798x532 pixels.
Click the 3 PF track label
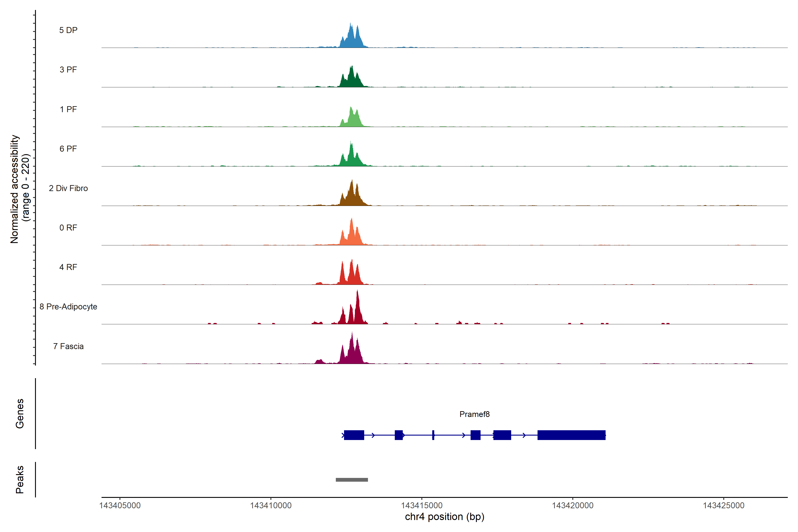pos(68,70)
